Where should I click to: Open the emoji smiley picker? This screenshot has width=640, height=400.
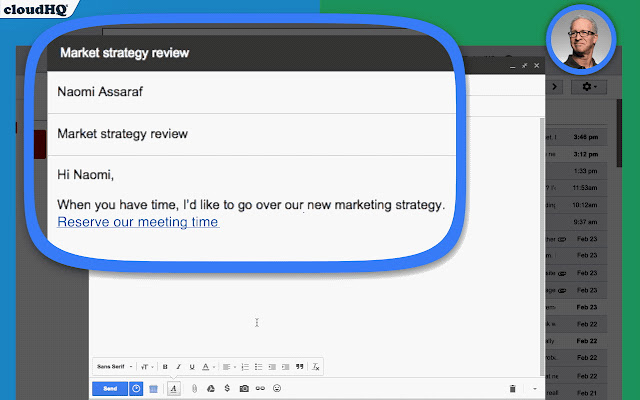277,388
